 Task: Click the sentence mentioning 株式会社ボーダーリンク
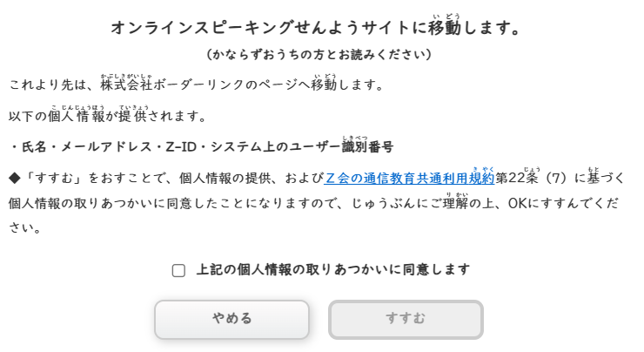tap(197, 85)
